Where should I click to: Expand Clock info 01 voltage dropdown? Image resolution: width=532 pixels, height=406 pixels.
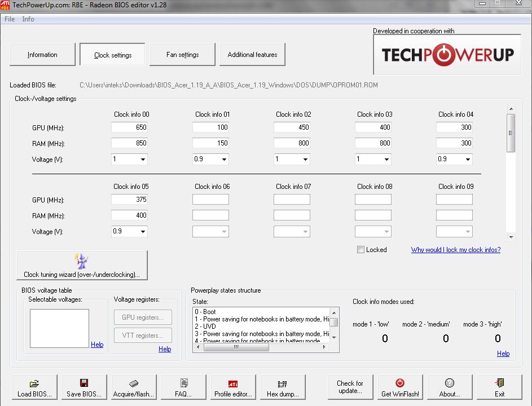pyautogui.click(x=225, y=160)
